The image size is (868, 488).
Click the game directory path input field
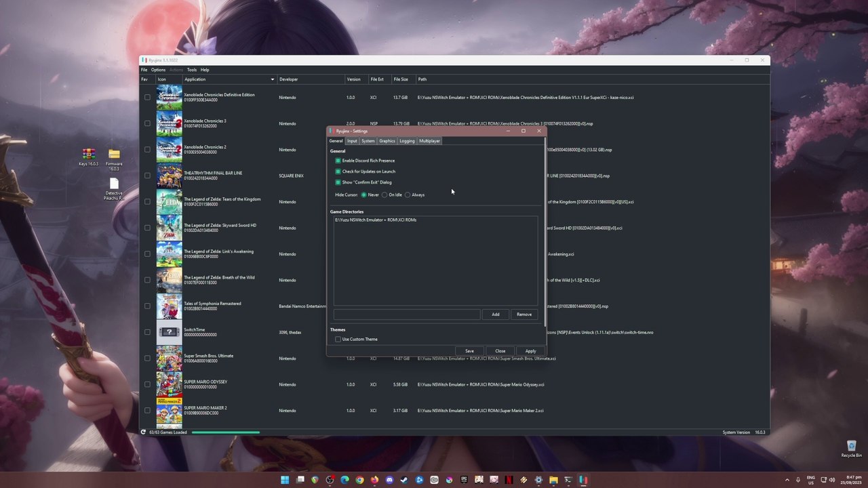pos(406,314)
